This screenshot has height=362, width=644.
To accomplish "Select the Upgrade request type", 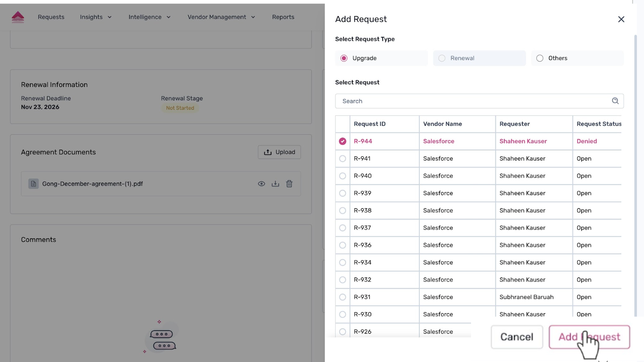I will pos(344,58).
